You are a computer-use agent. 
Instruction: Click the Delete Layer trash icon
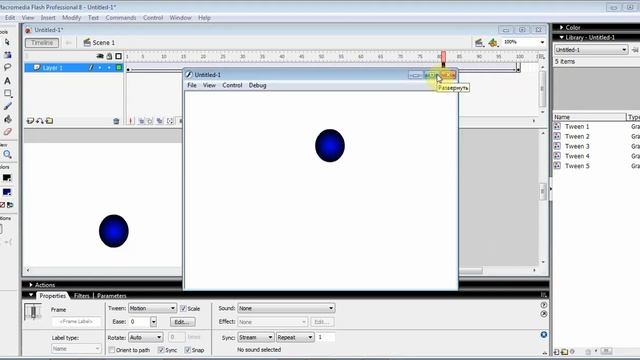coord(116,121)
